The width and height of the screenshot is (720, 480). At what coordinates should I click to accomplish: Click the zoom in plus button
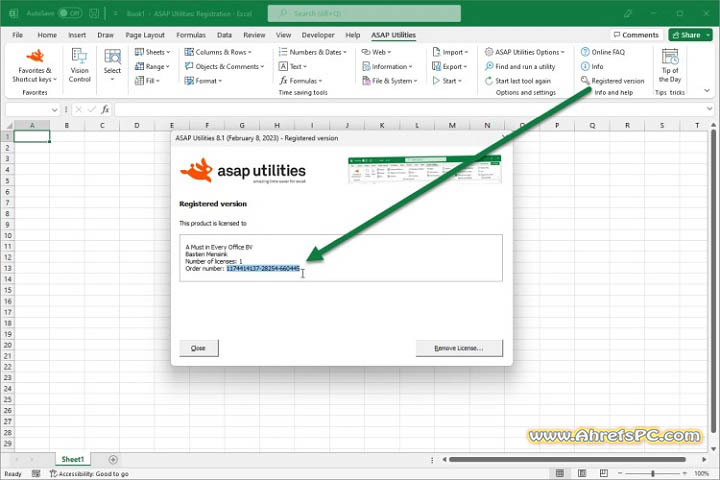[684, 473]
